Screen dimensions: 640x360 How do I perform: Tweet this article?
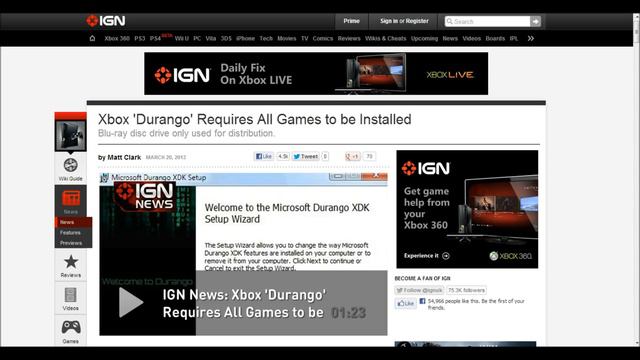[x=306, y=156]
